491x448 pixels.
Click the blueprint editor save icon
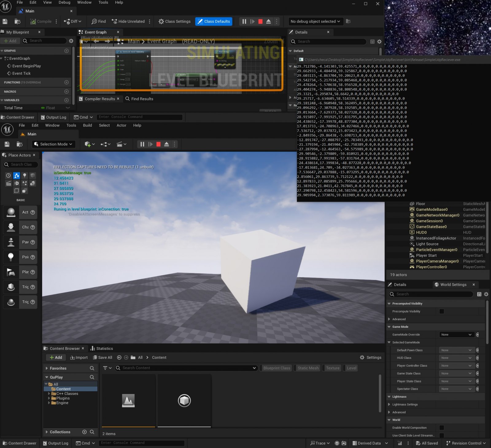point(5,21)
